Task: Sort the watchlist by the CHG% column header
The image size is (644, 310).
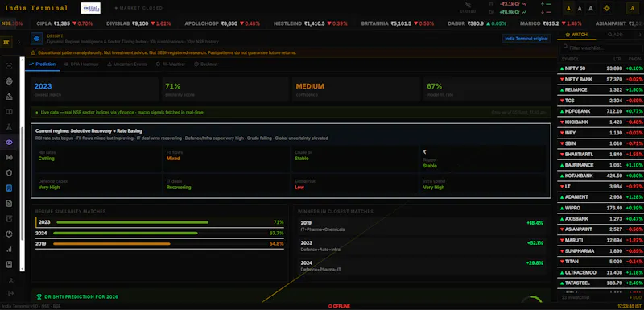Action: [x=635, y=59]
